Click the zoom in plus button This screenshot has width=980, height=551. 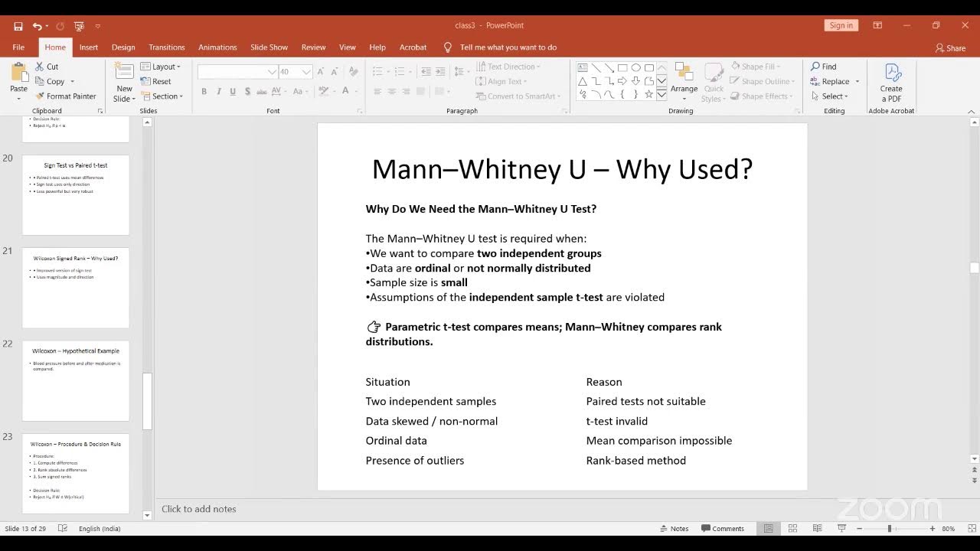coord(932,529)
